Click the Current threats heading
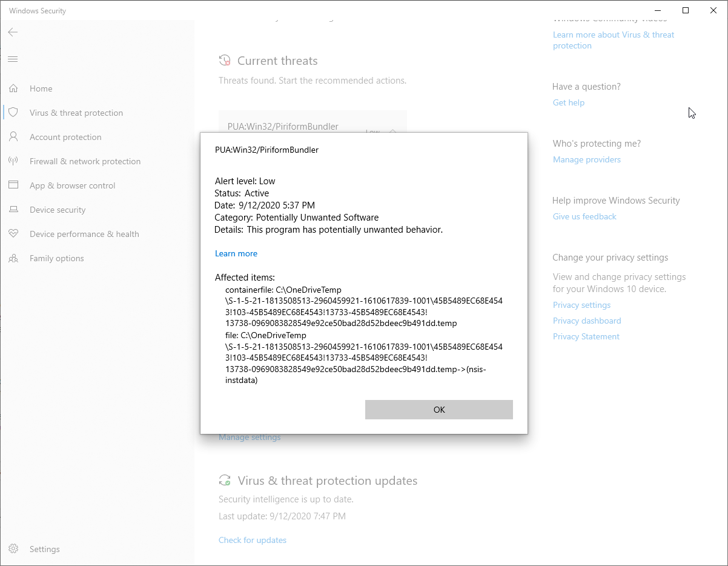This screenshot has height=566, width=728. (x=277, y=61)
